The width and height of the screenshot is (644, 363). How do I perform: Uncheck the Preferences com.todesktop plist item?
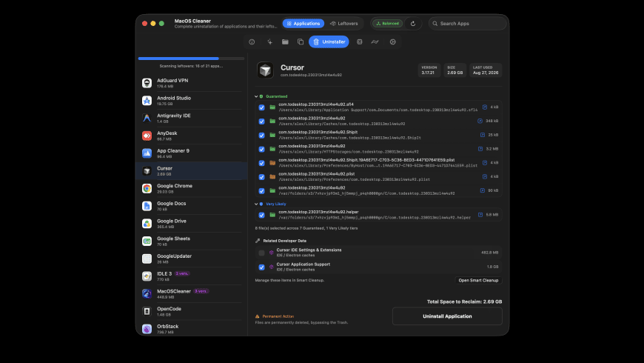click(261, 177)
